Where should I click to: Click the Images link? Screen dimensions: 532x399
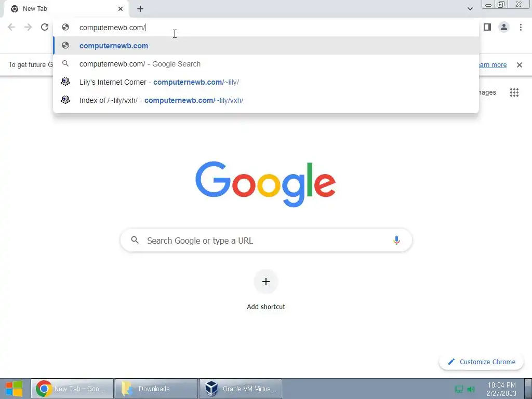point(487,92)
